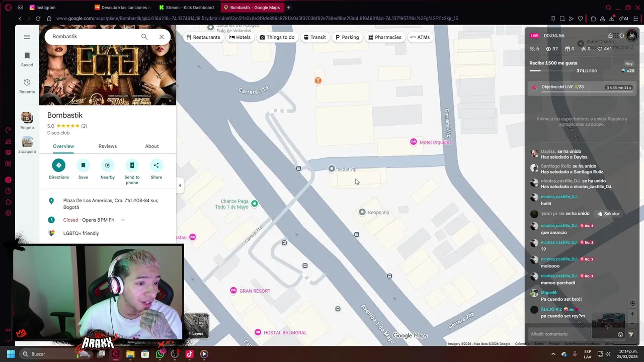Screen dimensions: 644x362
Task: Filter map by Parking
Action: click(347, 37)
